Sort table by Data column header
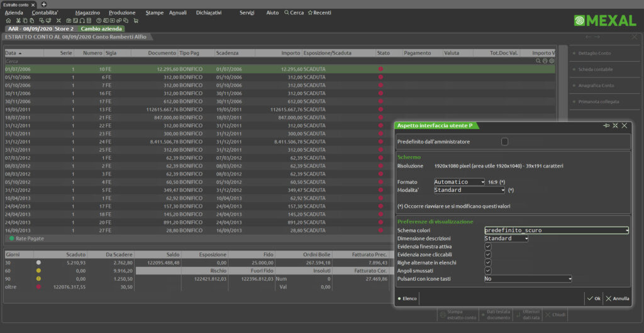Viewport: 644px width, 333px height. (24, 53)
